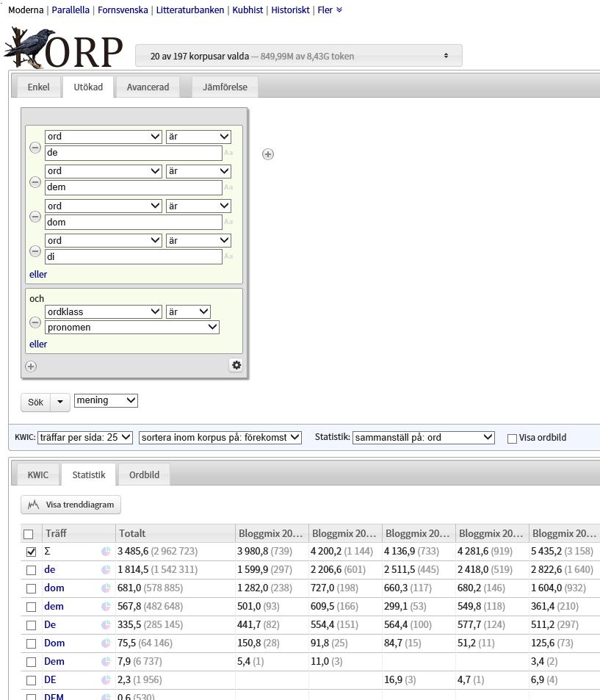The image size is (600, 700).
Task: Toggle case sensitivity Aa for 'di'
Action: click(x=228, y=256)
